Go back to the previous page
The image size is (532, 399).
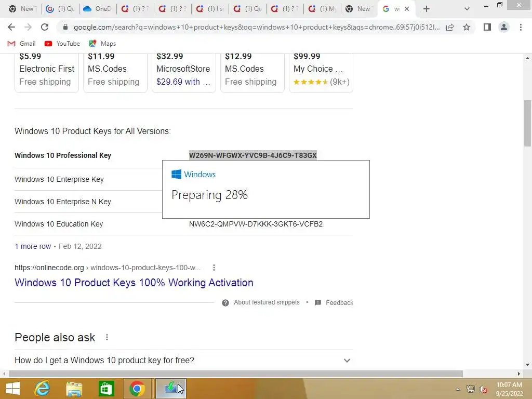coord(11,27)
